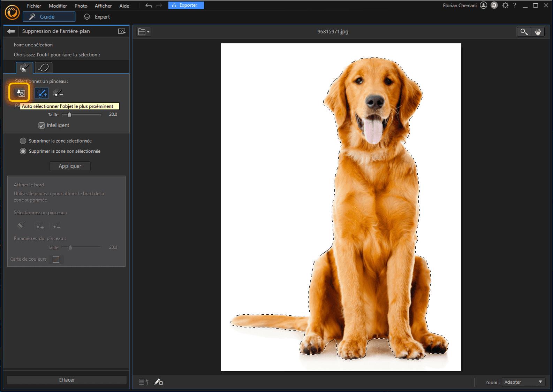Select Supprimer la zone sélectionnée option
The width and height of the screenshot is (553, 392).
[23, 141]
